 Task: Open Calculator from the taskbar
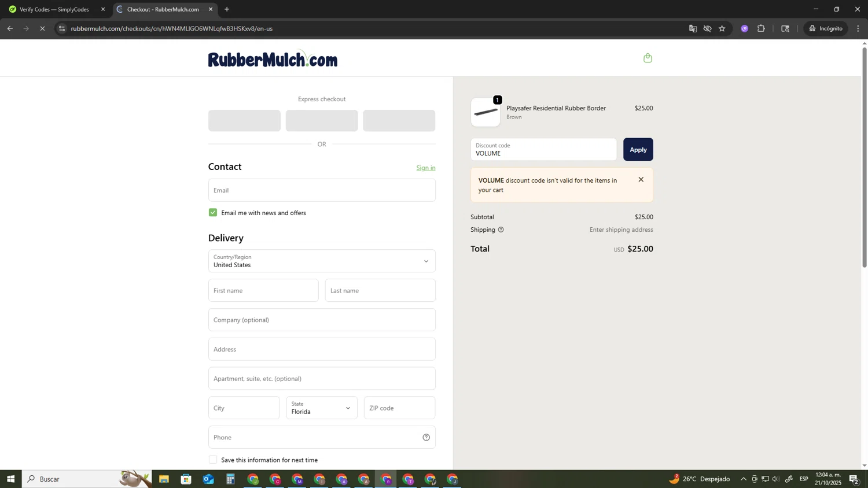point(230,479)
